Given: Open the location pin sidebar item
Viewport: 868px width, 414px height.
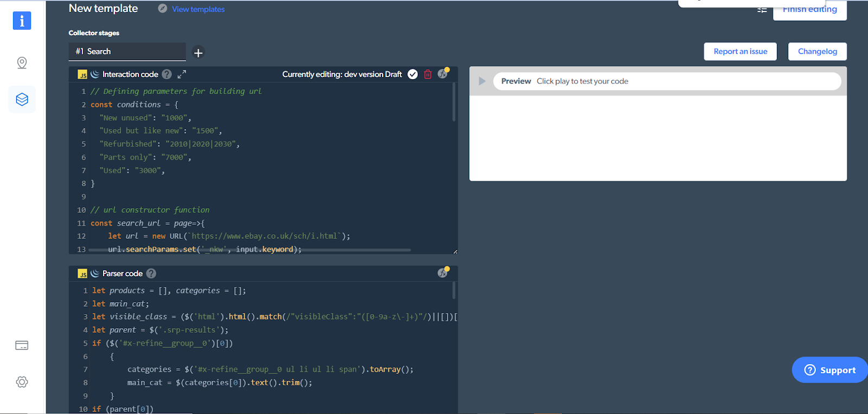Looking at the screenshot, I should 22,63.
